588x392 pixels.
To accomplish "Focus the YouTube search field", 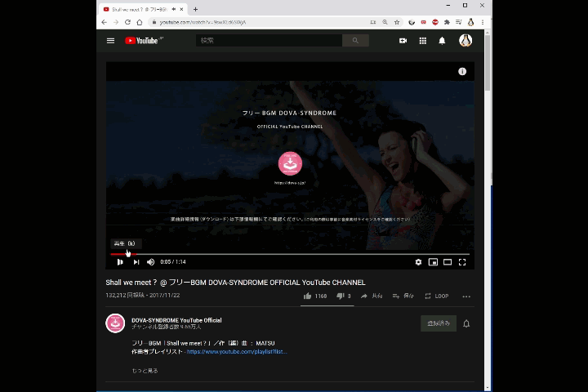I will [269, 41].
